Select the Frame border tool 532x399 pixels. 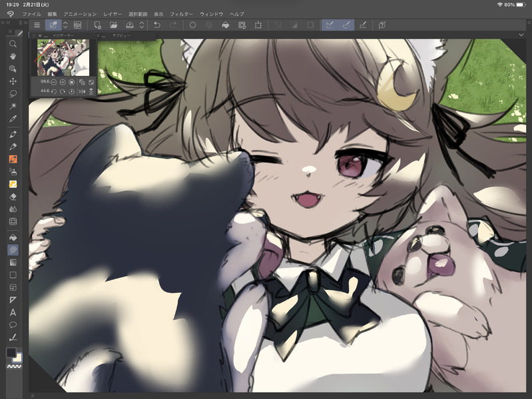(13, 287)
